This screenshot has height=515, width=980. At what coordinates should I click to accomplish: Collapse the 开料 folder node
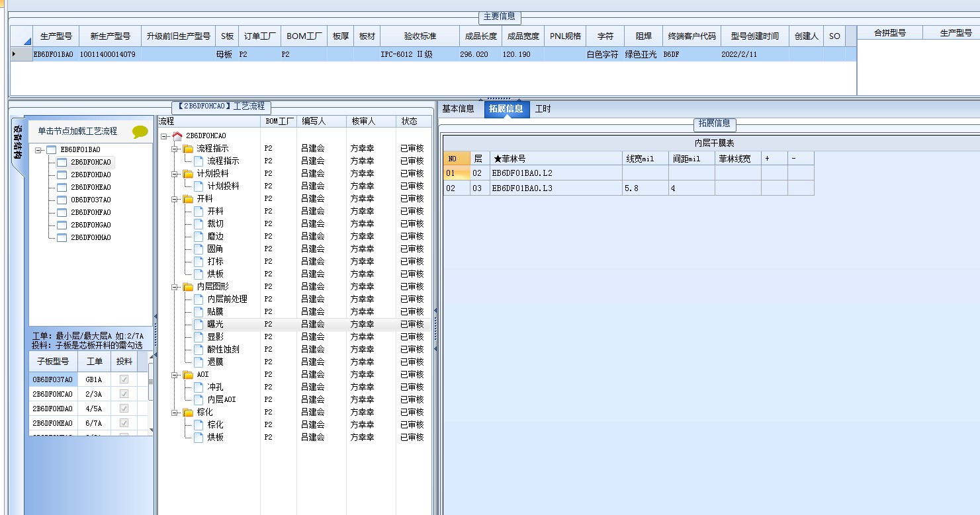click(x=175, y=199)
